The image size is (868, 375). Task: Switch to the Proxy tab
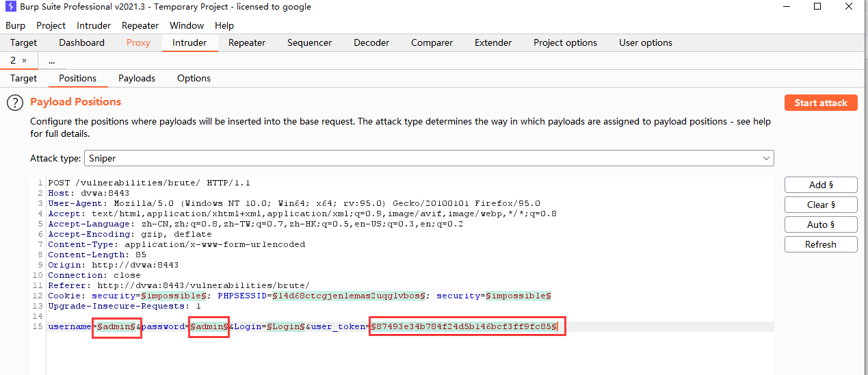pos(138,42)
